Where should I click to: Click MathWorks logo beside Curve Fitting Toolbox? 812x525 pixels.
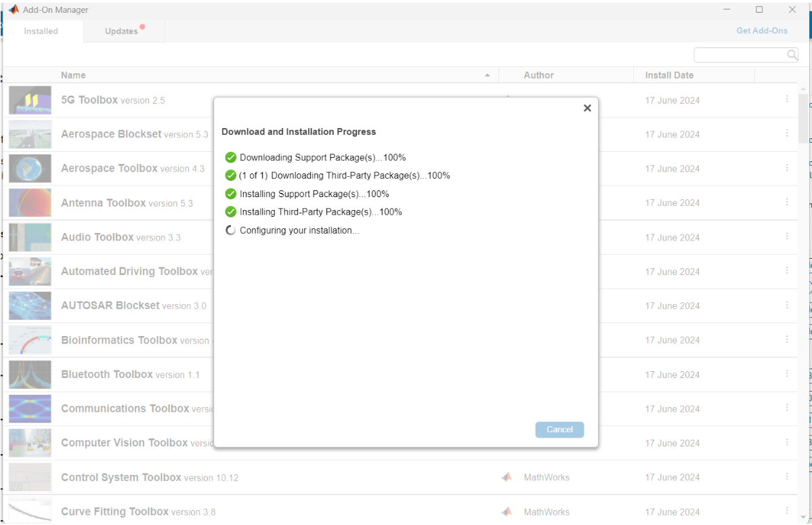(507, 511)
